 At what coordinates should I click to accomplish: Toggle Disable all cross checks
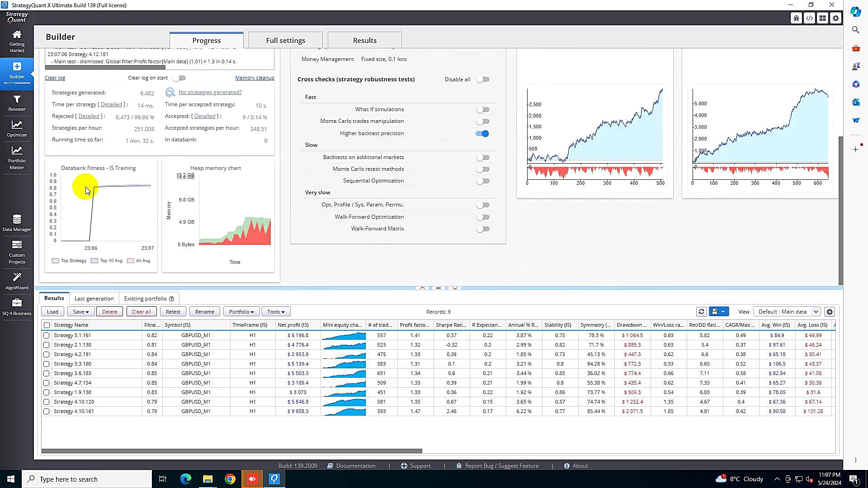tap(483, 80)
